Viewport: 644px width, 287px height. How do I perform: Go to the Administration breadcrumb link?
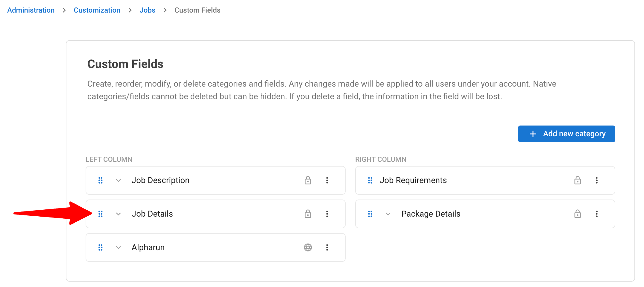[x=31, y=10]
